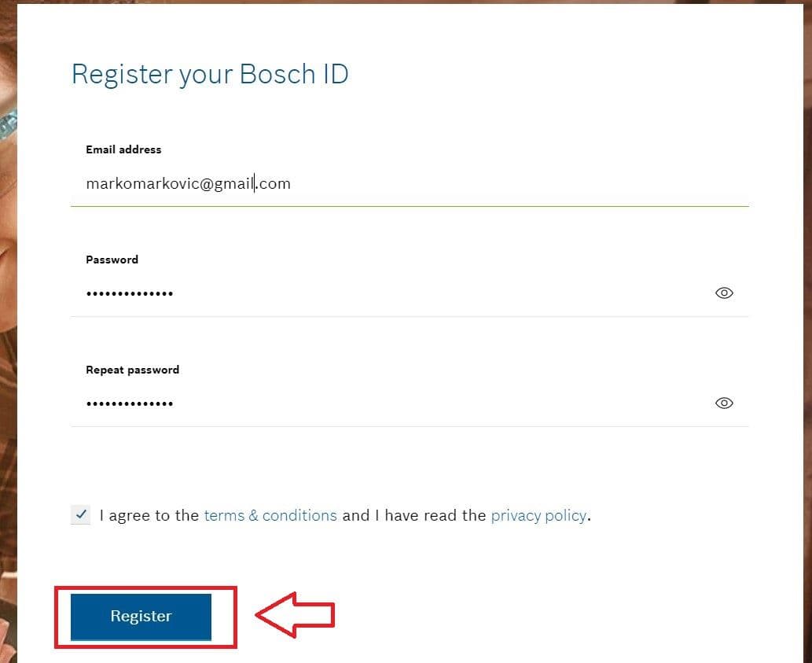Click the "I agree to the" text
This screenshot has height=663, width=812.
149,515
